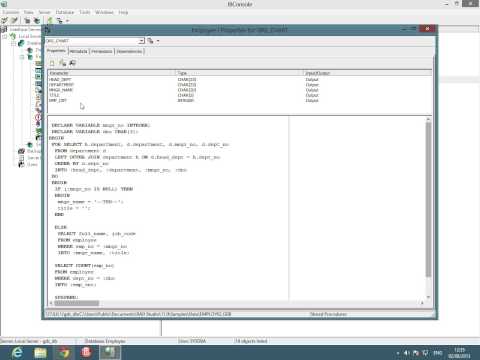Click the Type column header
This screenshot has width=480, height=360.
click(x=239, y=73)
